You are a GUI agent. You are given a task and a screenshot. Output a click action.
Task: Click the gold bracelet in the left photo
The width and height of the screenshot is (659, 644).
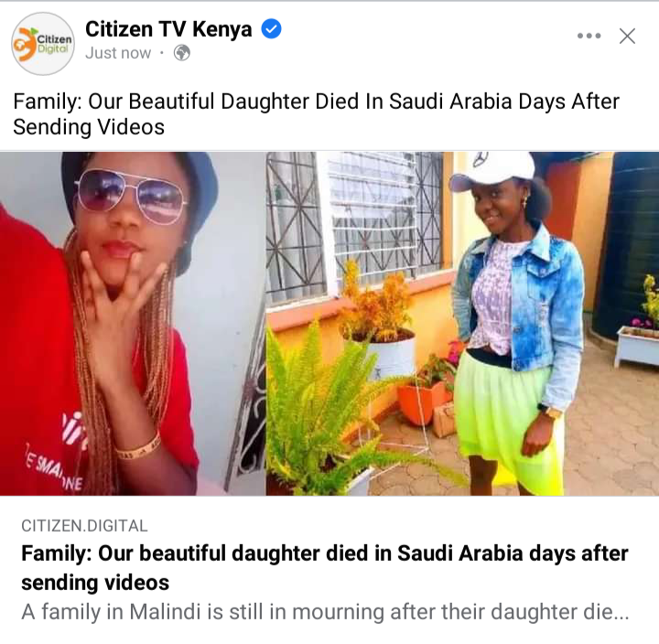click(138, 448)
